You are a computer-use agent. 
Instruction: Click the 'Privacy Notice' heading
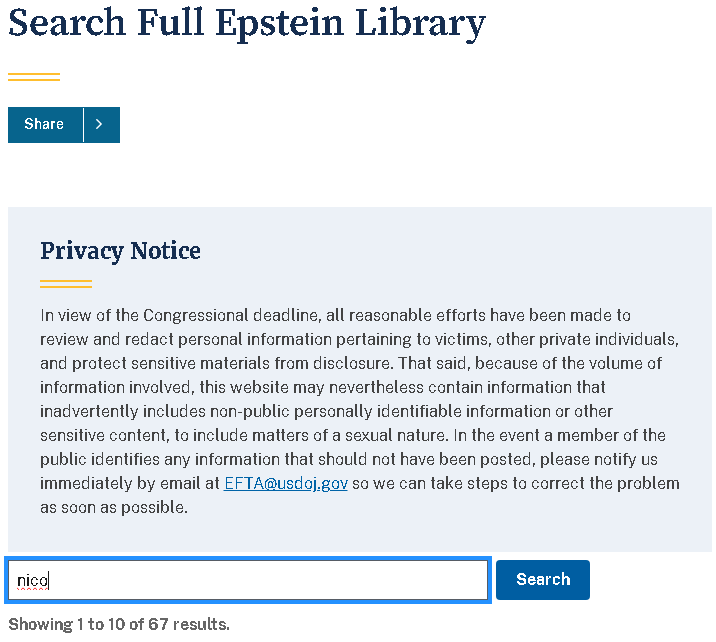pyautogui.click(x=120, y=251)
